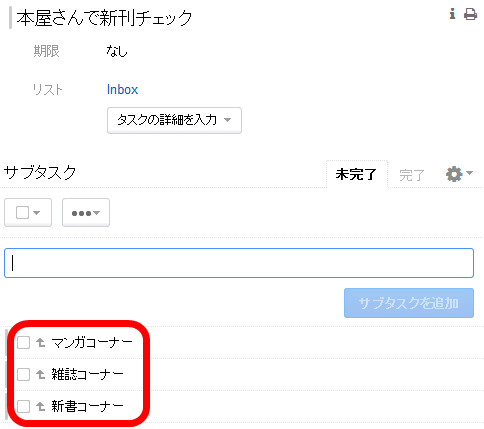The image size is (484, 429).
Task: Open subtask settings gear menu
Action: (459, 174)
